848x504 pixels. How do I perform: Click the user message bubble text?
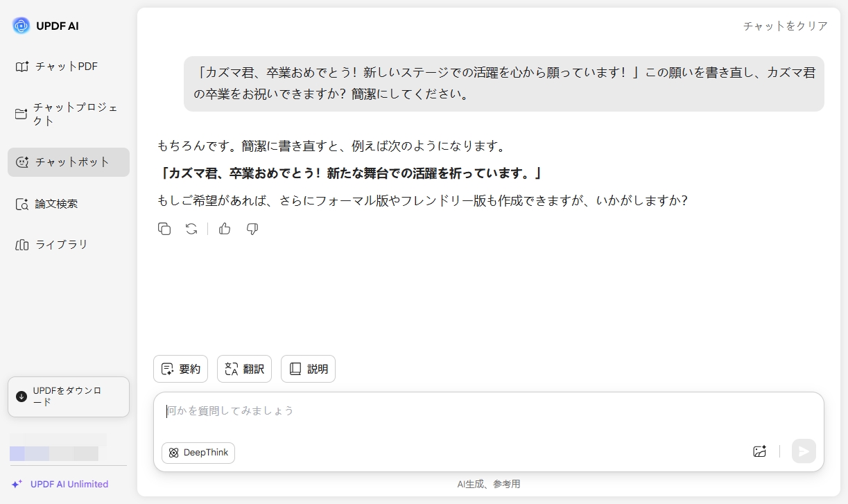[x=504, y=83]
